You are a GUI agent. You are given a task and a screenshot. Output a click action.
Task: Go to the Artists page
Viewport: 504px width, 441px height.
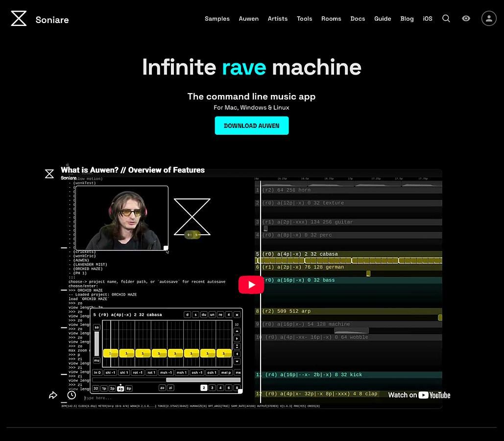pos(278,19)
